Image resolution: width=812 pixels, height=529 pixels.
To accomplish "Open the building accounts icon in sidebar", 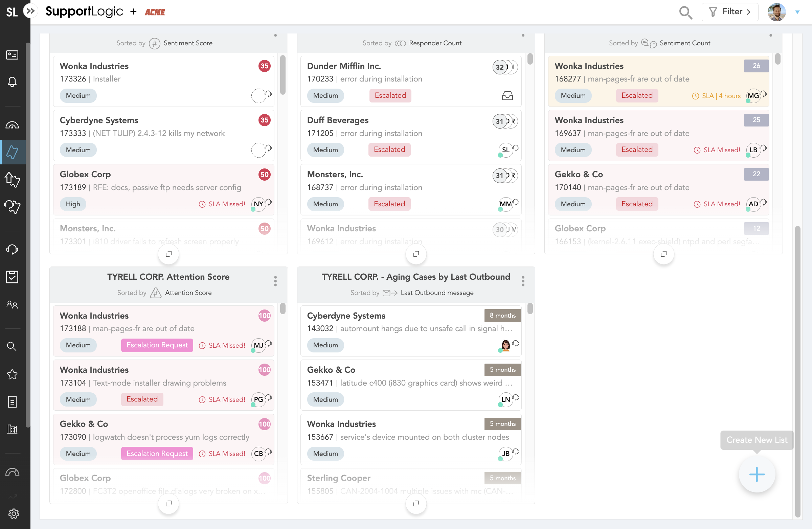I will click(x=12, y=429).
